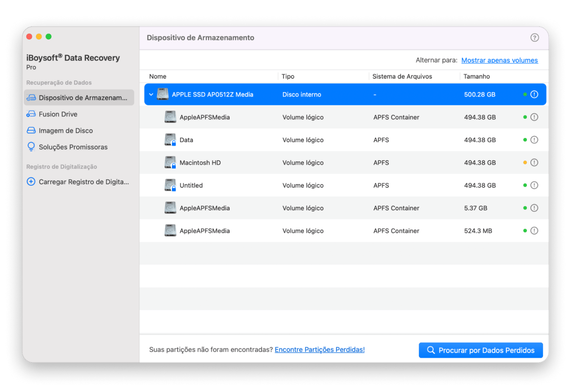Click the Dispositivo de Armazenamento sidebar icon
Viewport: 571px width, 392px height.
(31, 98)
